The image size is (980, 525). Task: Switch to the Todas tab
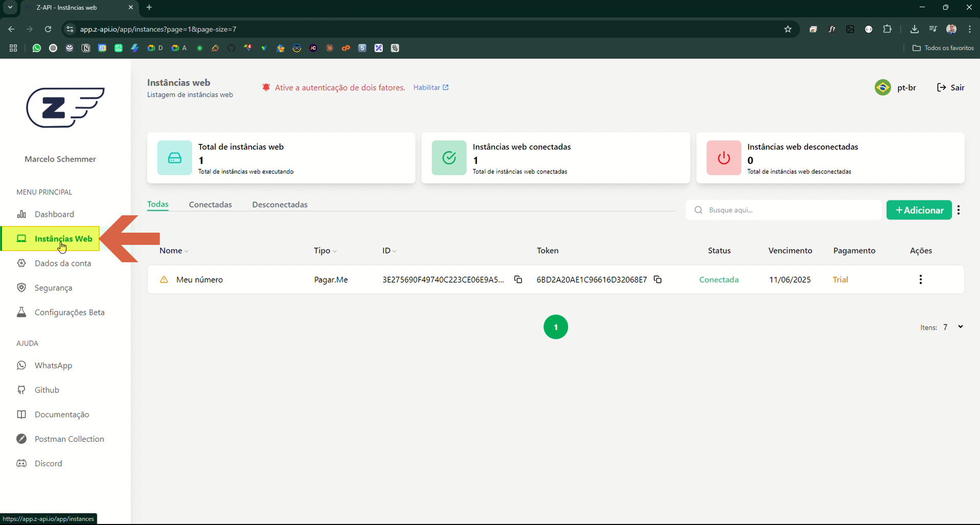pos(158,204)
